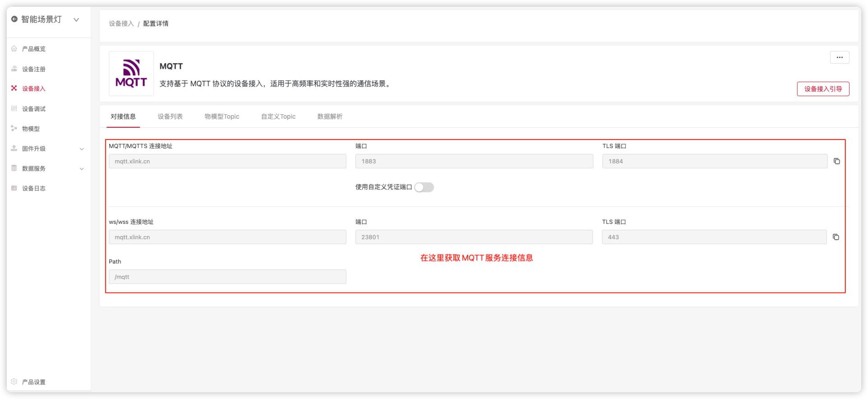This screenshot has height=399, width=868.
Task: Click the 设备日志 icon in sidebar
Action: click(14, 188)
